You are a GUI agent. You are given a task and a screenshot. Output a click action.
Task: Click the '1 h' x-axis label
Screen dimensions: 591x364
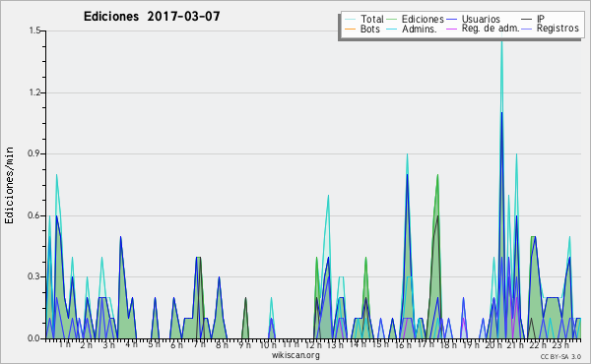coord(65,344)
